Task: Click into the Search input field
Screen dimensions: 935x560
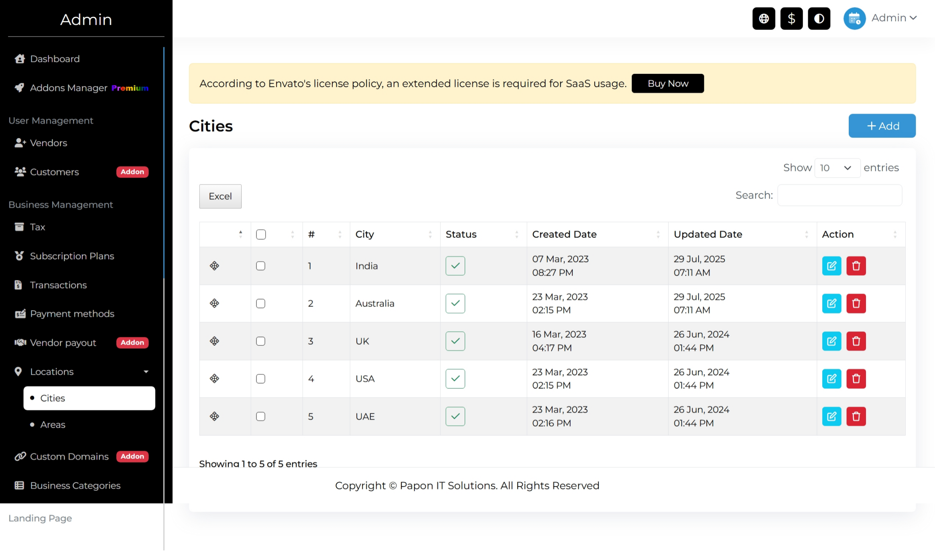Action: 839,195
